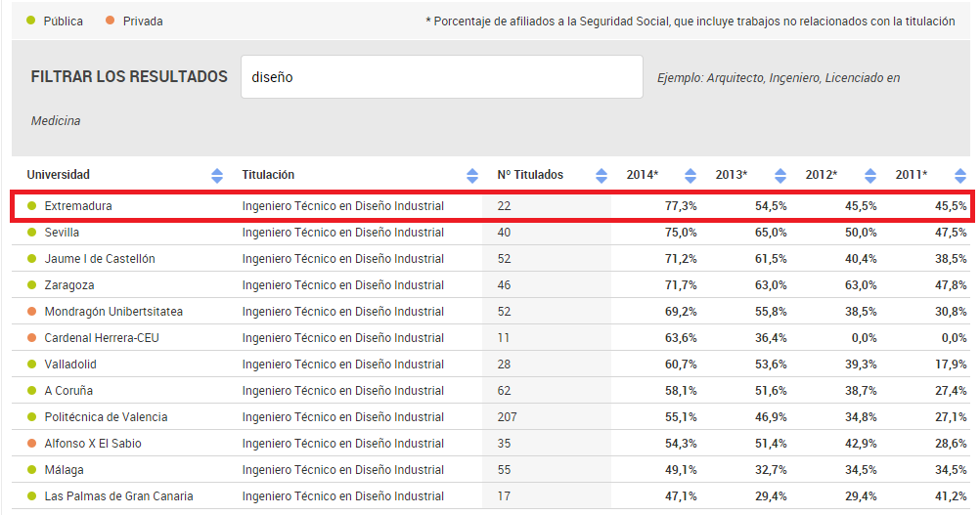The image size is (980, 515).
Task: Sort by 2014 percentage arrows
Action: pos(690,175)
